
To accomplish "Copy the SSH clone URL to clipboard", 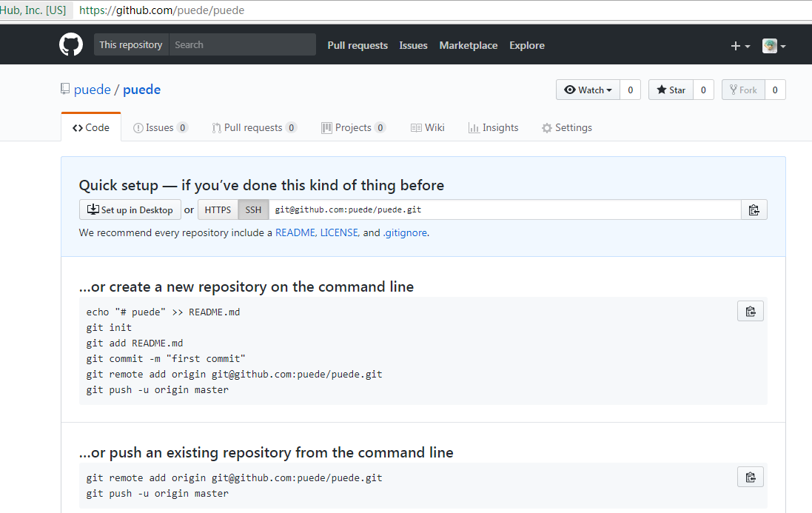I will (x=754, y=209).
